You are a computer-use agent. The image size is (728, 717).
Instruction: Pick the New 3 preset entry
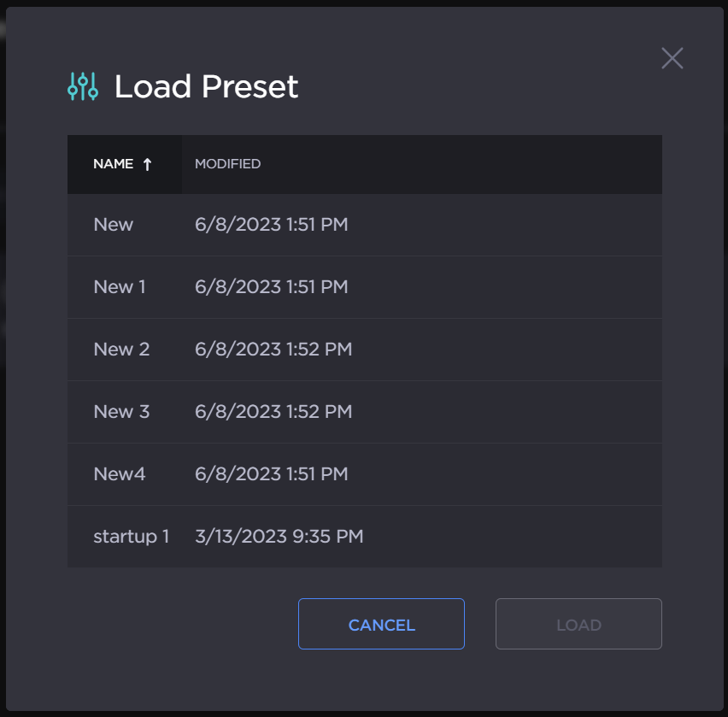(x=121, y=412)
